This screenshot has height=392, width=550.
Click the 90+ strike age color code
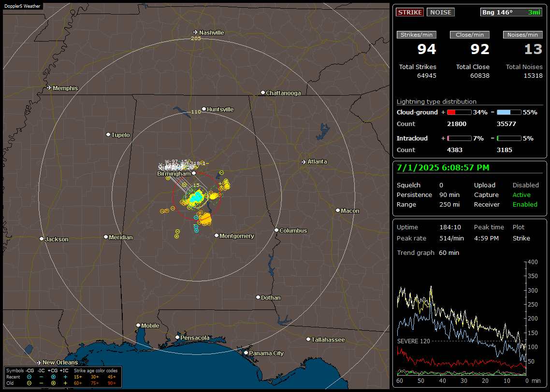click(x=112, y=383)
